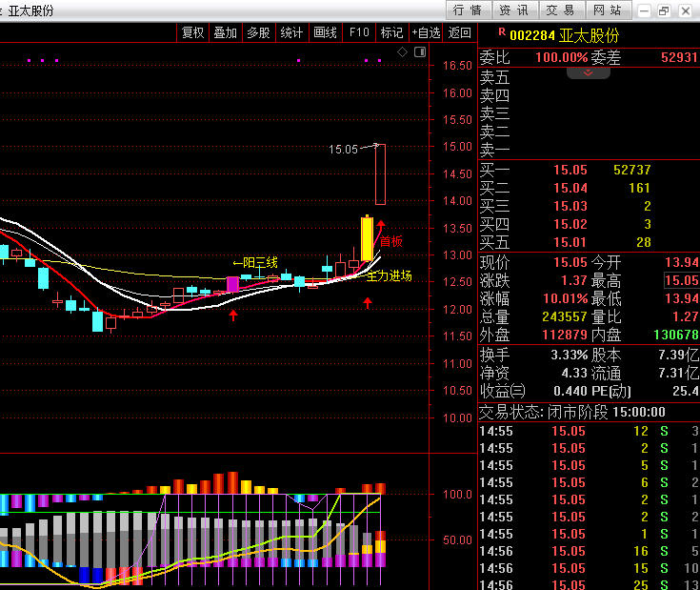Activate the 画线 drawing tool
700x590 pixels.
pos(326,32)
